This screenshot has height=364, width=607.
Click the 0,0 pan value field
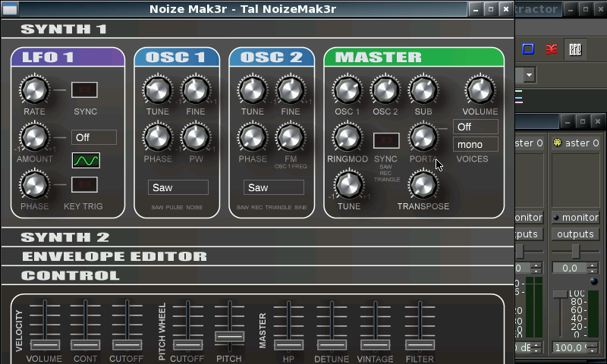coord(571,268)
